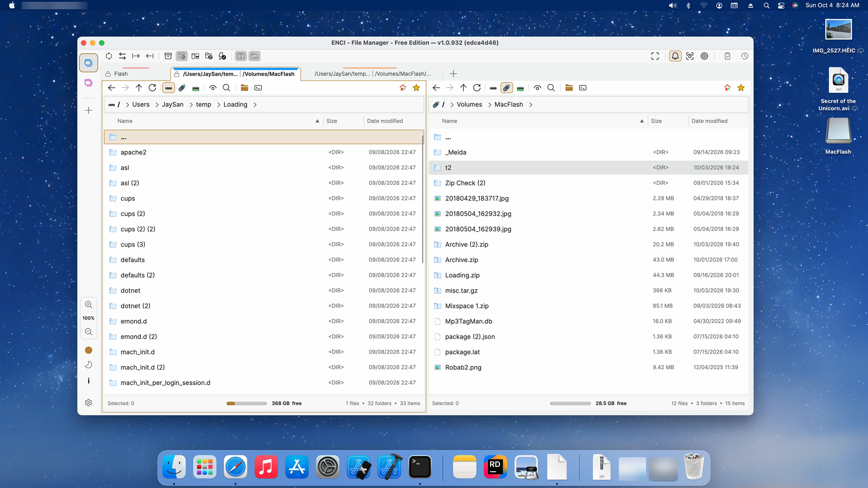The height and width of the screenshot is (488, 868).
Task: Expand chevron after root slash in left breadcrumb
Action: coord(127,105)
